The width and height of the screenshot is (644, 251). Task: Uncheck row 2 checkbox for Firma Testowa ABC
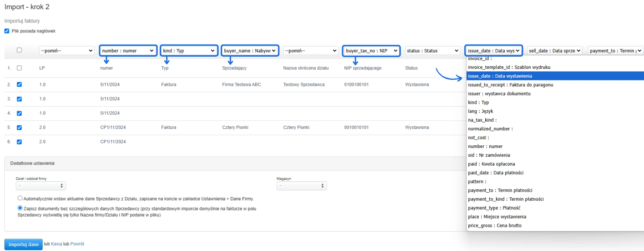coord(19,84)
